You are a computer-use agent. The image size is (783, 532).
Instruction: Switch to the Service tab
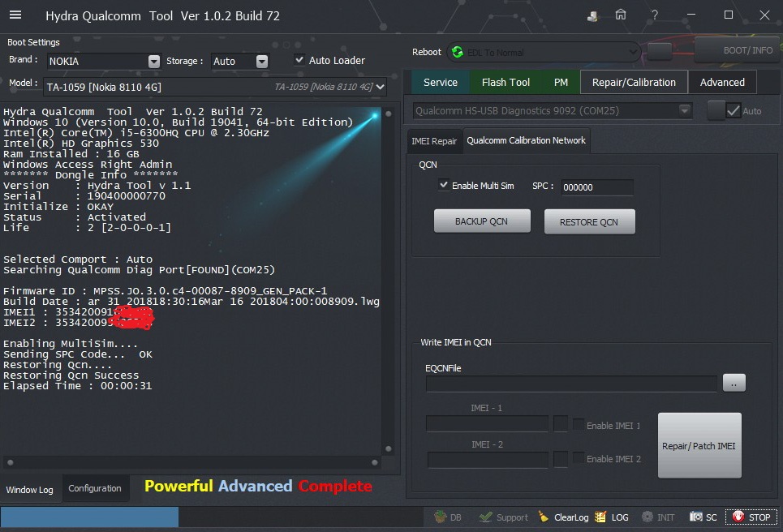[440, 83]
